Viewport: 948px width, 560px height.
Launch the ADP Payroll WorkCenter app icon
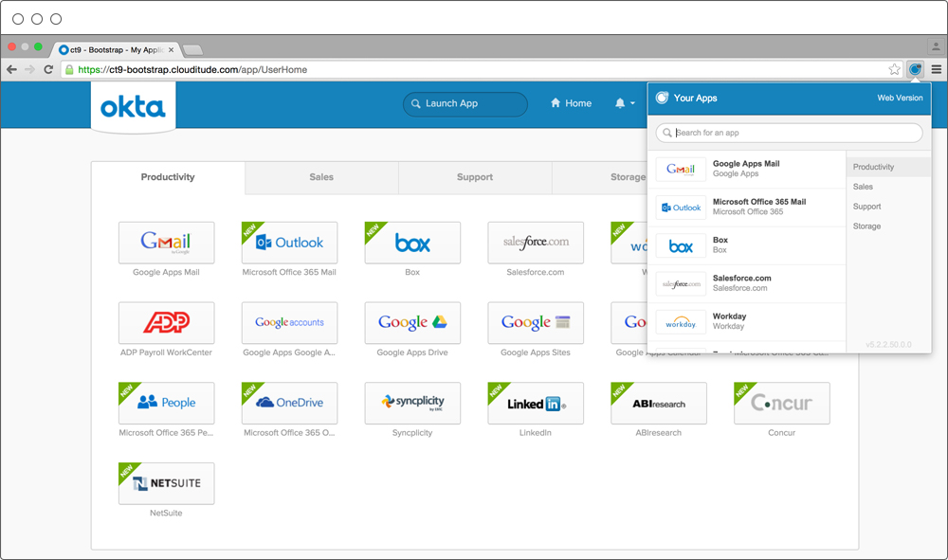(166, 323)
